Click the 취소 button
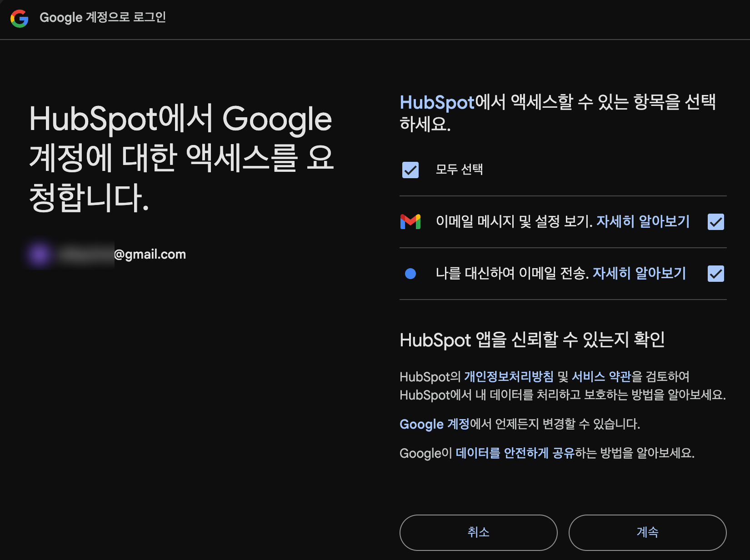The height and width of the screenshot is (560, 750). click(479, 532)
